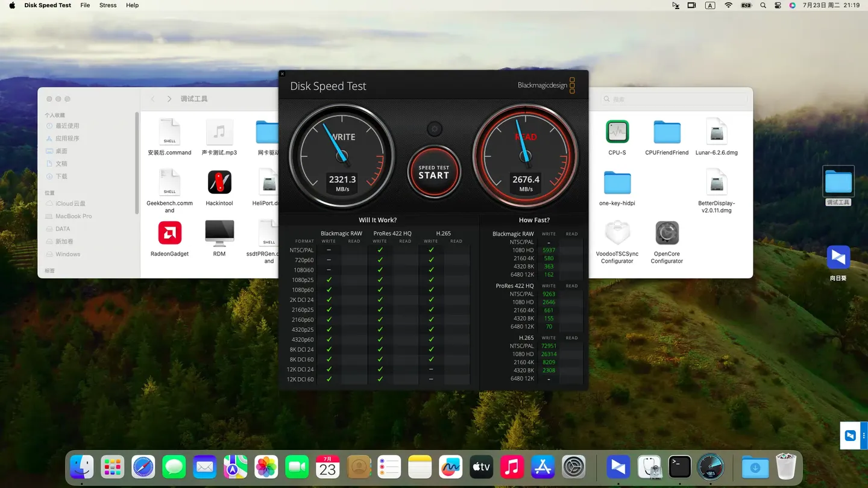Select DATA in the Finder sidebar
Image resolution: width=868 pixels, height=488 pixels.
[x=63, y=229]
